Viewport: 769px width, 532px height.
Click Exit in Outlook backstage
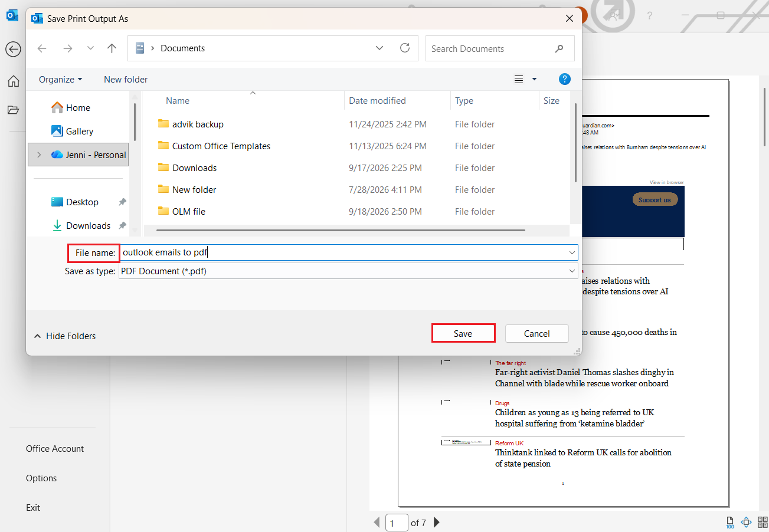pyautogui.click(x=33, y=507)
